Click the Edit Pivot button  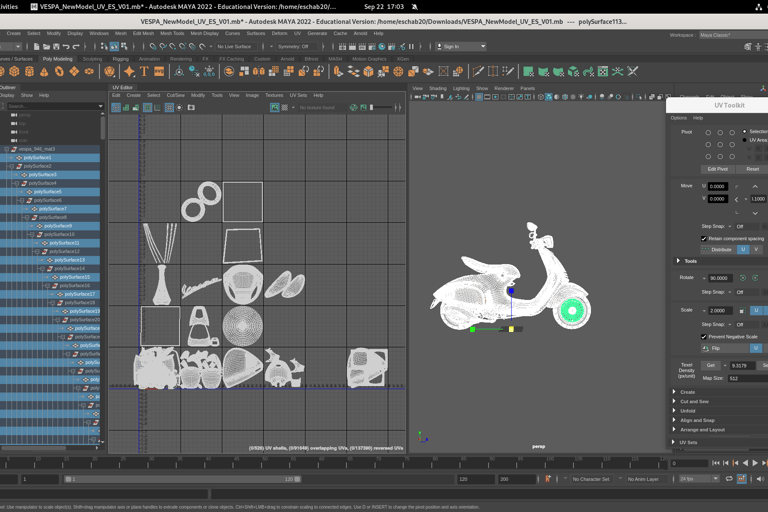(x=718, y=169)
